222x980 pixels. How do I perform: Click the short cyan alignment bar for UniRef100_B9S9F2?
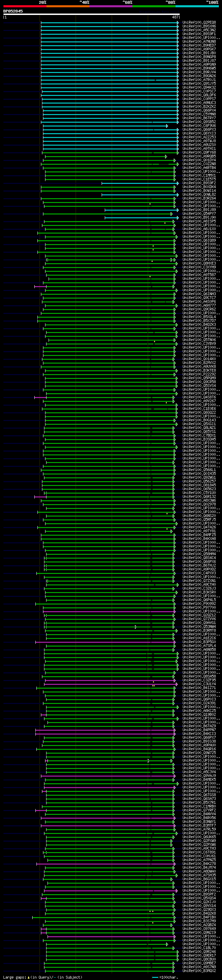pyautogui.click(x=140, y=183)
